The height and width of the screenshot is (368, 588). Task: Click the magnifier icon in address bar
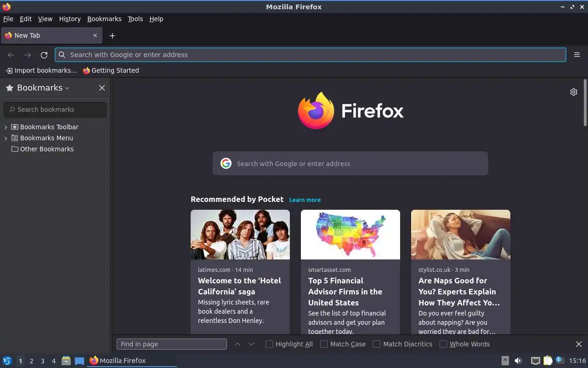(62, 55)
